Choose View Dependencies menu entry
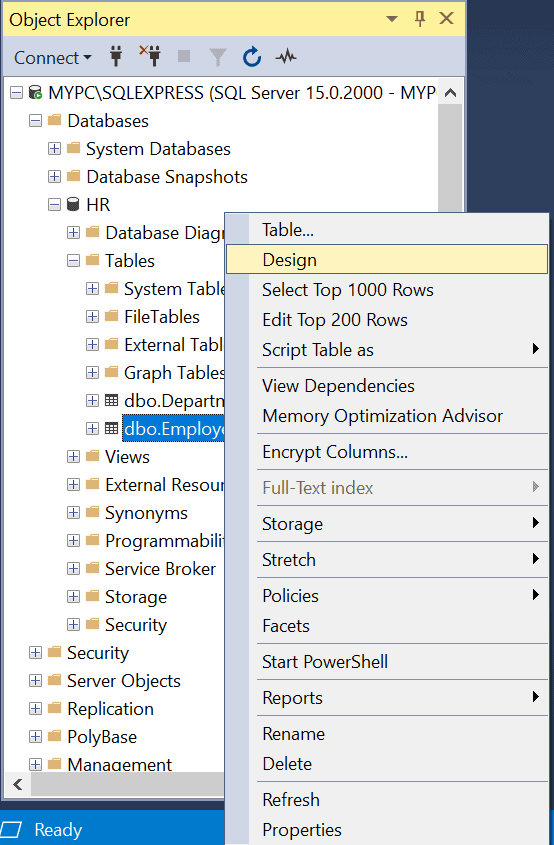Image resolution: width=554 pixels, height=845 pixels. (386, 386)
